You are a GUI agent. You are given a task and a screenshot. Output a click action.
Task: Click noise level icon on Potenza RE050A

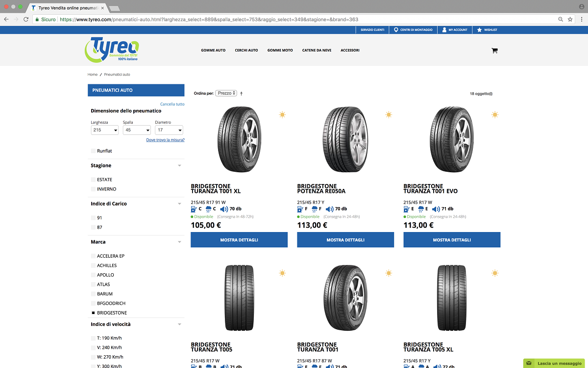[330, 209]
